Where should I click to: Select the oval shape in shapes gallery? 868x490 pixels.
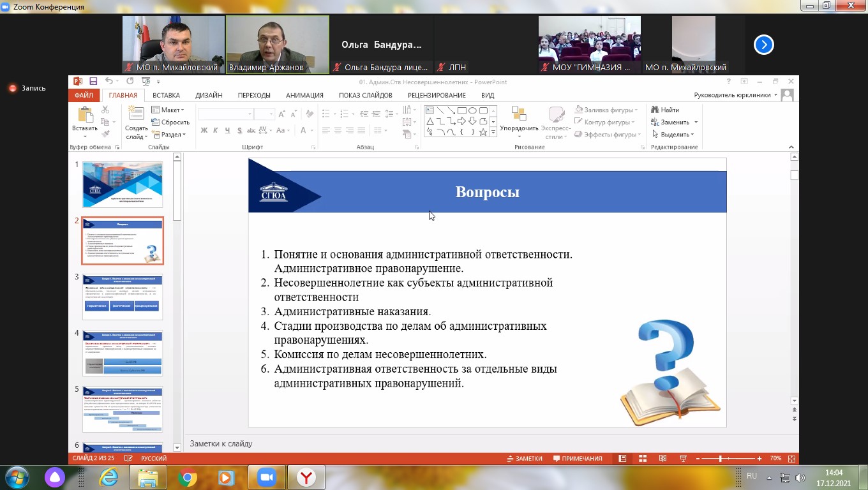coord(472,110)
